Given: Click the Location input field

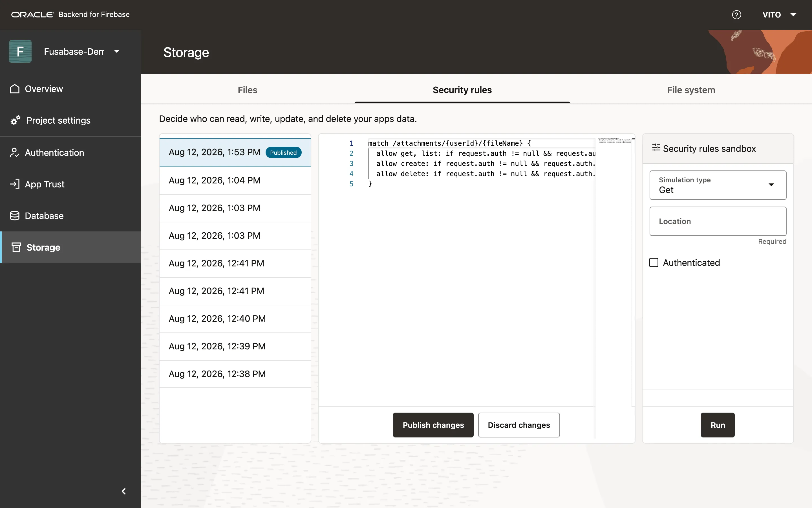Looking at the screenshot, I should point(718,221).
